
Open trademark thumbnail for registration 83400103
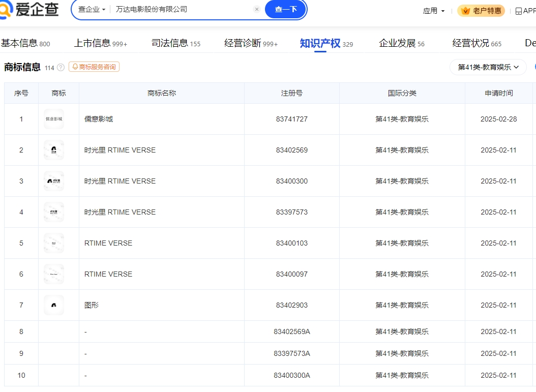[x=54, y=243]
